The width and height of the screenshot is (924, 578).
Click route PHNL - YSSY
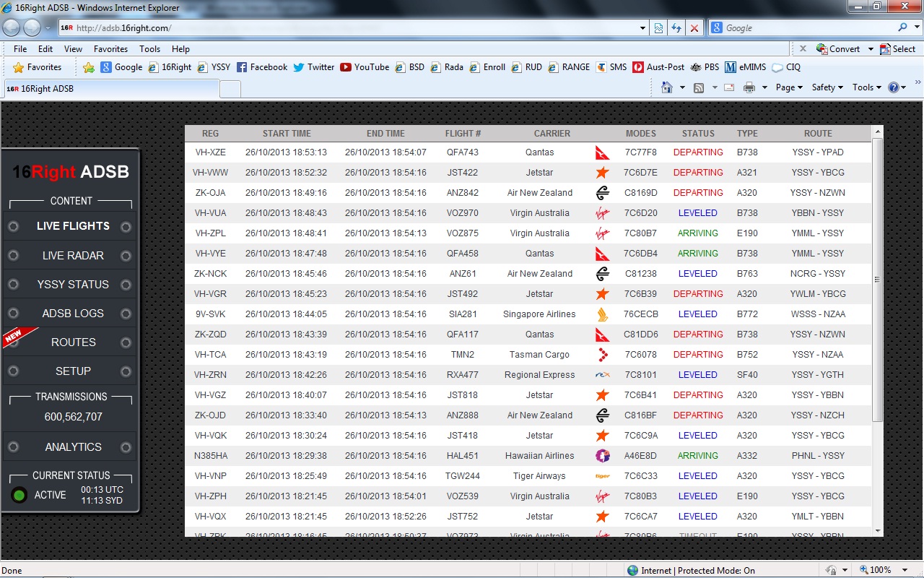818,456
